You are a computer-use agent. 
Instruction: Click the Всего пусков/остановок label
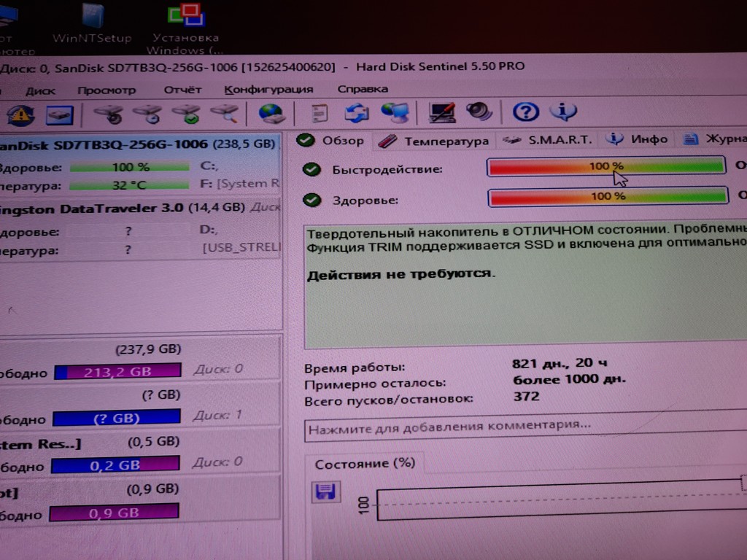389,400
